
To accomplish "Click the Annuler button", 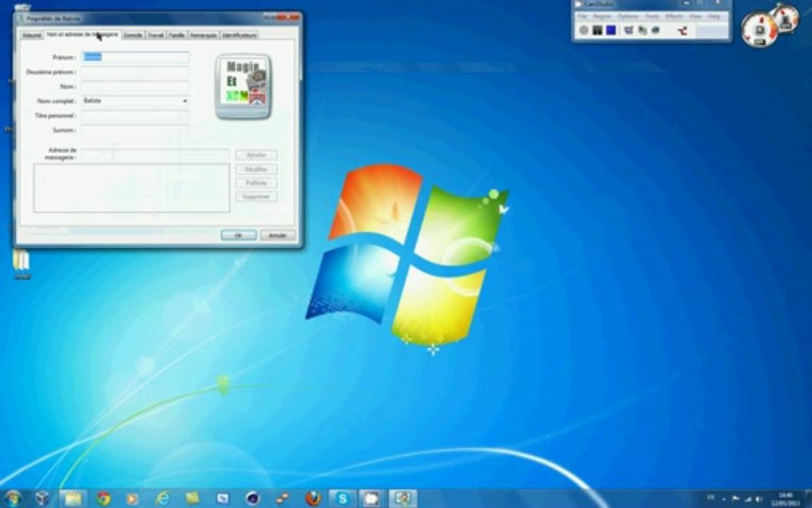I will coord(278,235).
